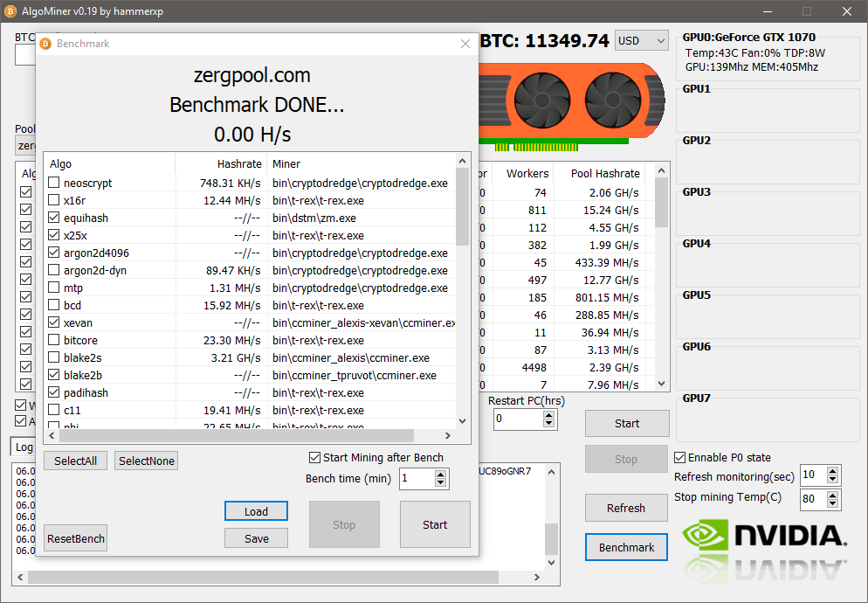Decrease Stop mining Temp with down arrow
868x603 pixels.
[x=832, y=502]
